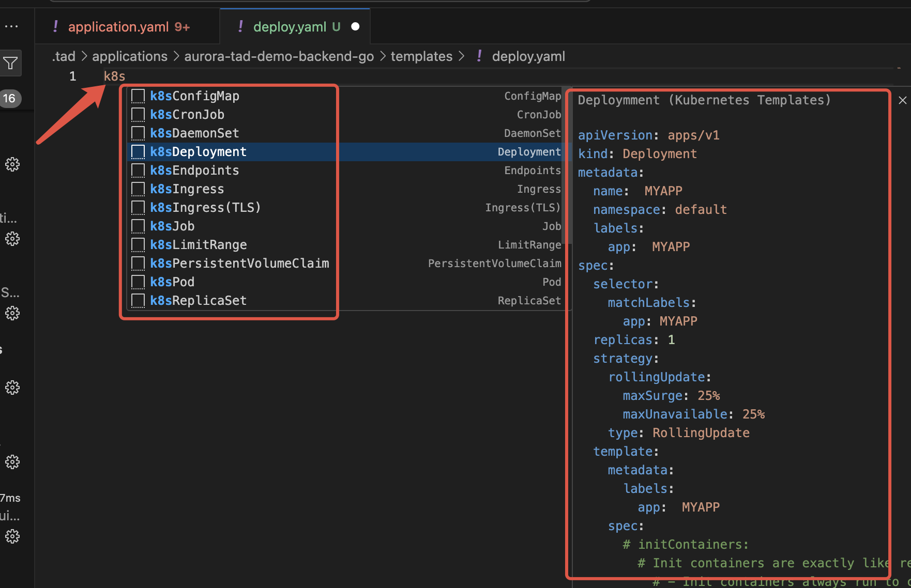The image size is (911, 588).
Task: Click snippet icon beside k8sCronJob
Action: click(138, 115)
